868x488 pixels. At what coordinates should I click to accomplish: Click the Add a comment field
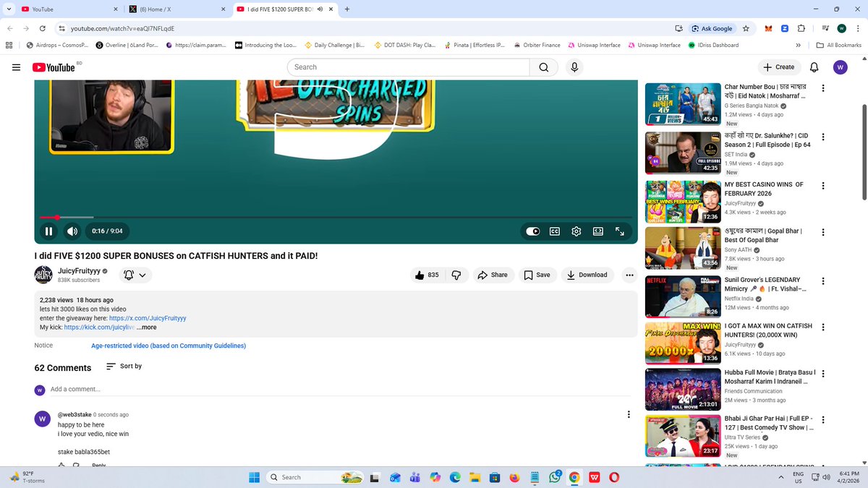tap(340, 389)
